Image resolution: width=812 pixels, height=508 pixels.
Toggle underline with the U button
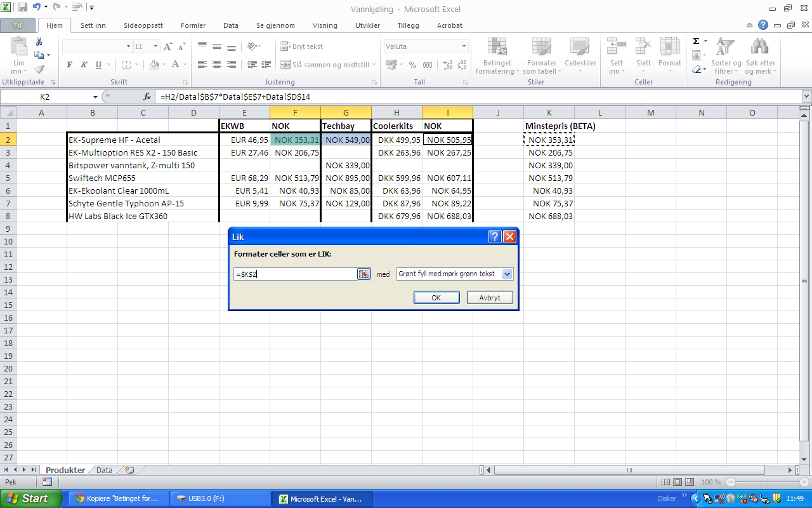[x=98, y=65]
